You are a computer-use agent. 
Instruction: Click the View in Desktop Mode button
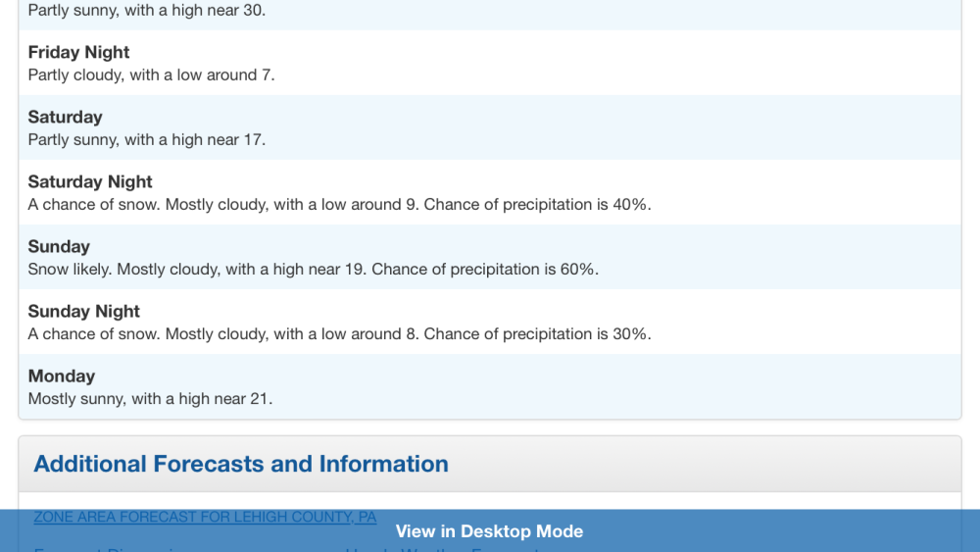[489, 531]
